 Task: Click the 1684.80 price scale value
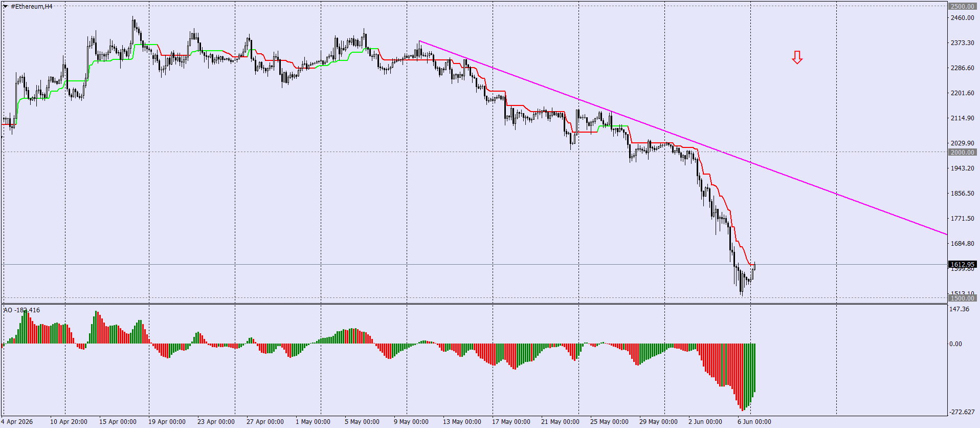[963, 244]
